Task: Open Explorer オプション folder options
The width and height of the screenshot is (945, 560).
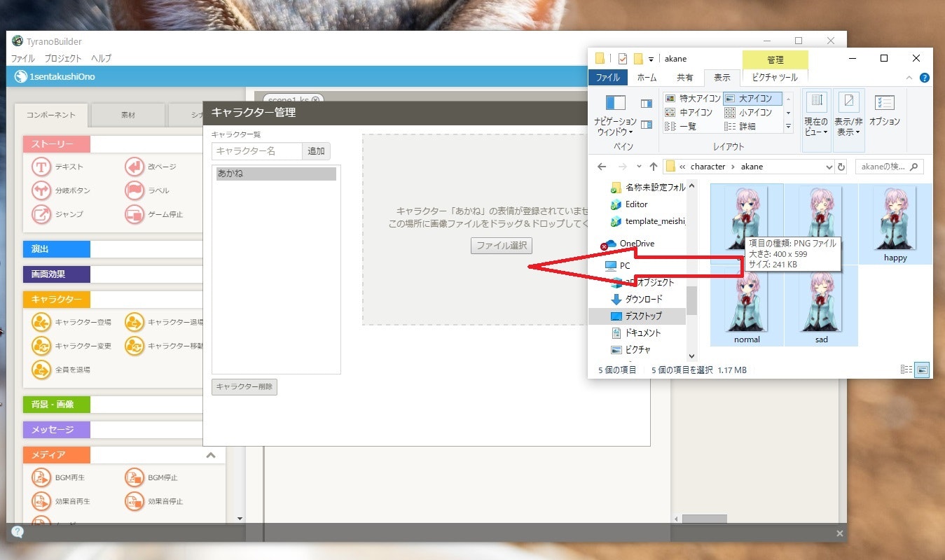Action: [x=885, y=112]
